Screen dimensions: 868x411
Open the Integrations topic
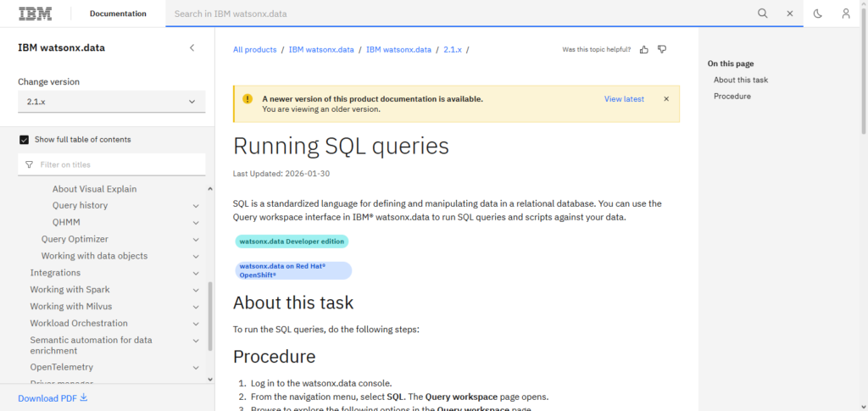pos(55,273)
